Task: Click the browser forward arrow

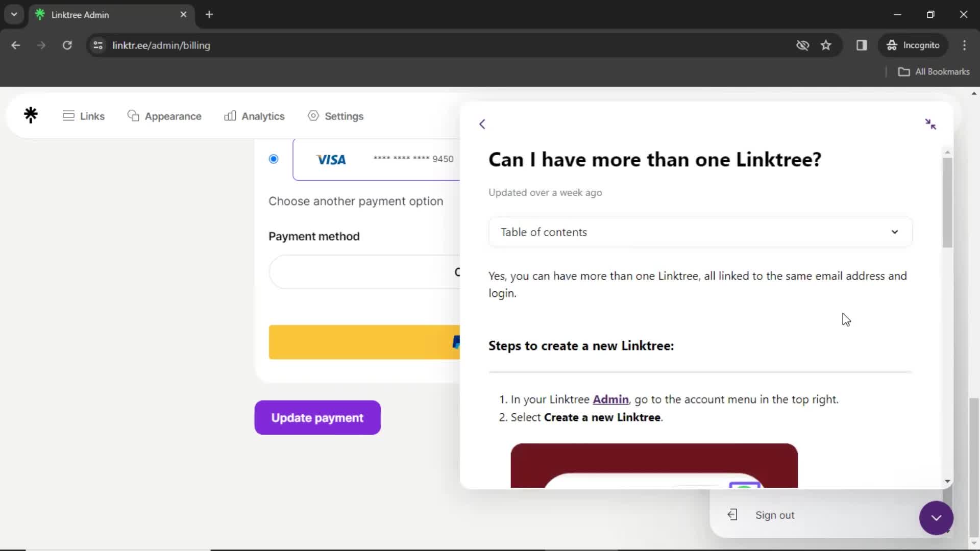Action: point(41,45)
